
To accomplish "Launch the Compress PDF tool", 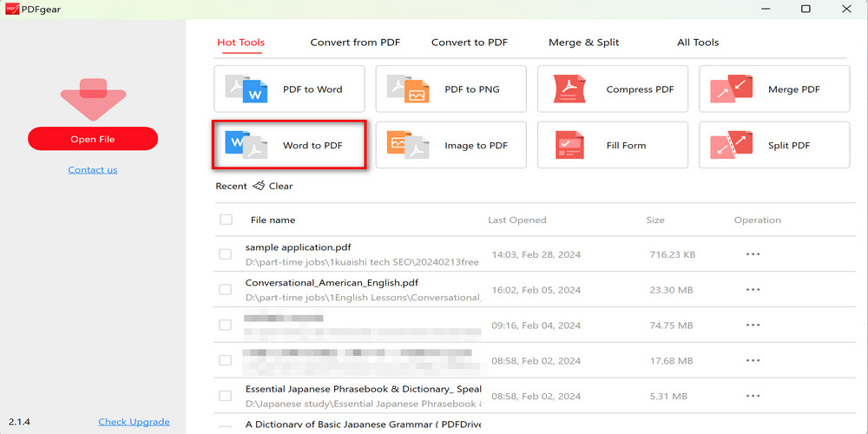I will coord(612,89).
